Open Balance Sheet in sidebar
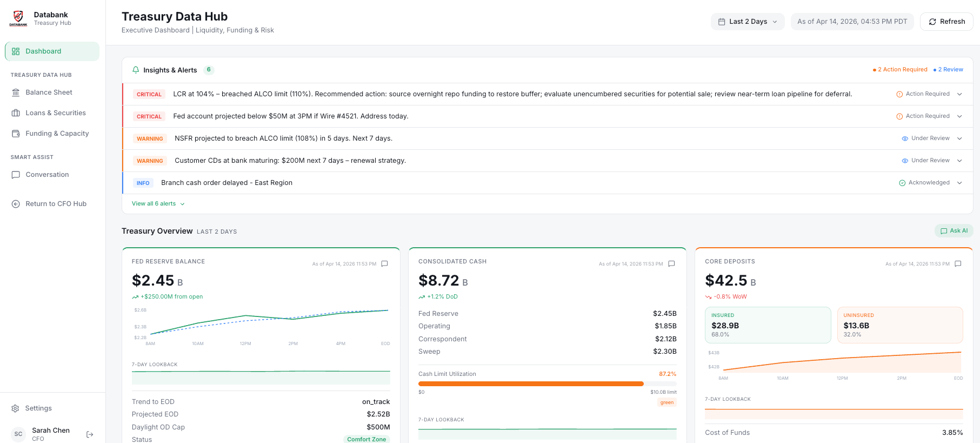 49,92
